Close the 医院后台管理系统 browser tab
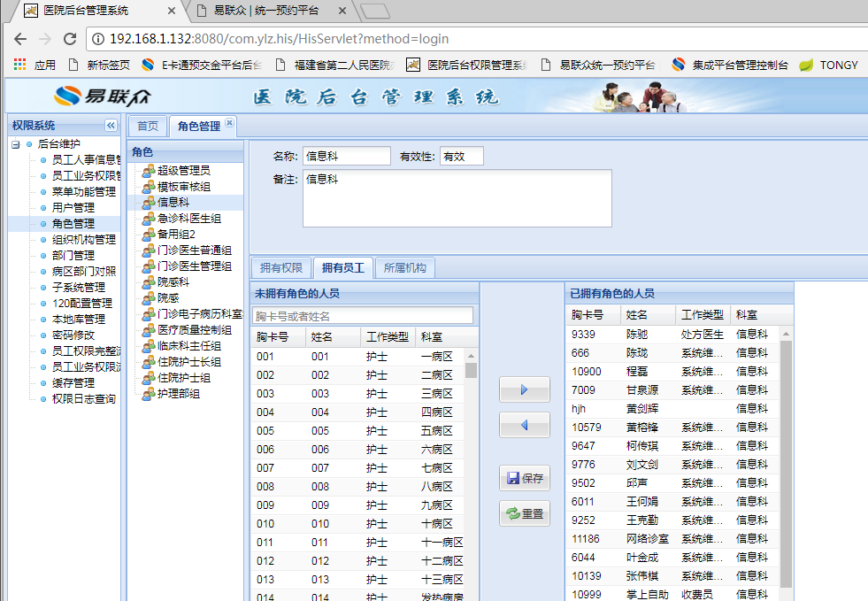The height and width of the screenshot is (601, 868). pos(171,11)
